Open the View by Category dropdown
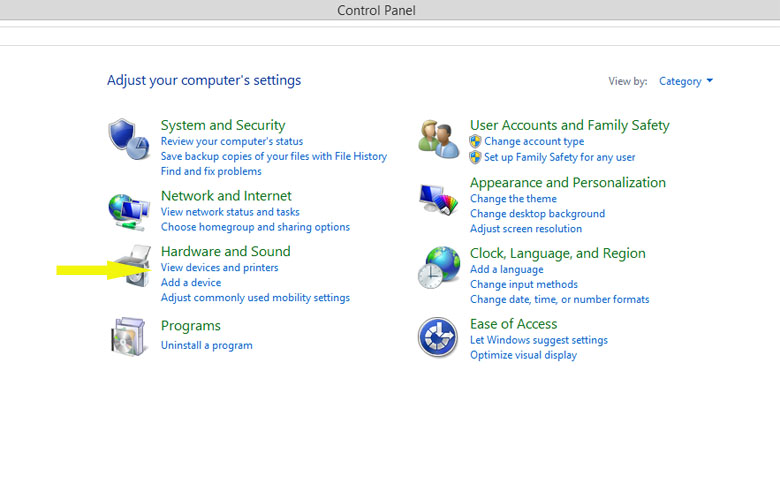 (685, 81)
